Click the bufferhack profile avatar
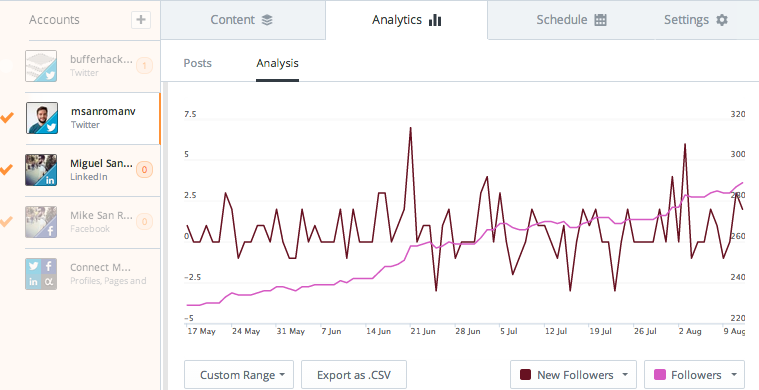This screenshot has width=759, height=390. (x=41, y=66)
